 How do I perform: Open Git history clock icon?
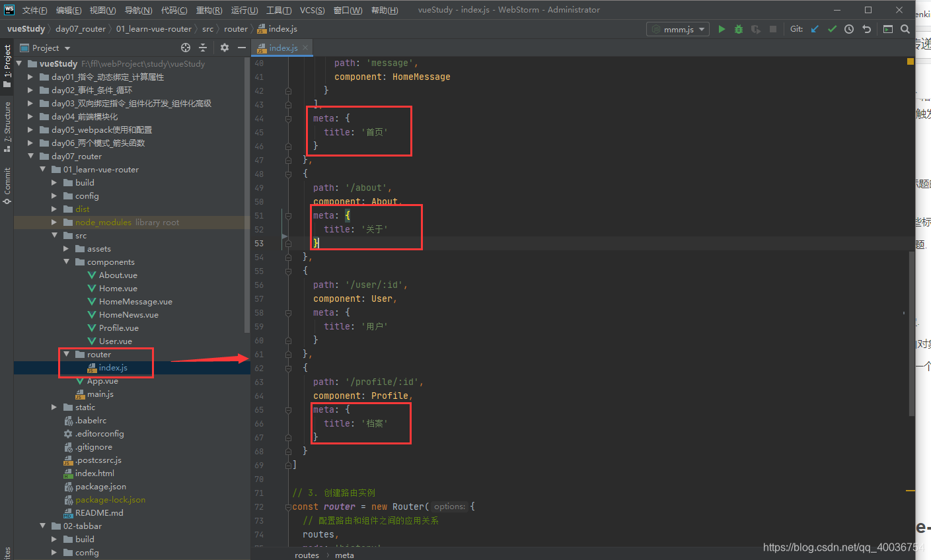point(849,29)
